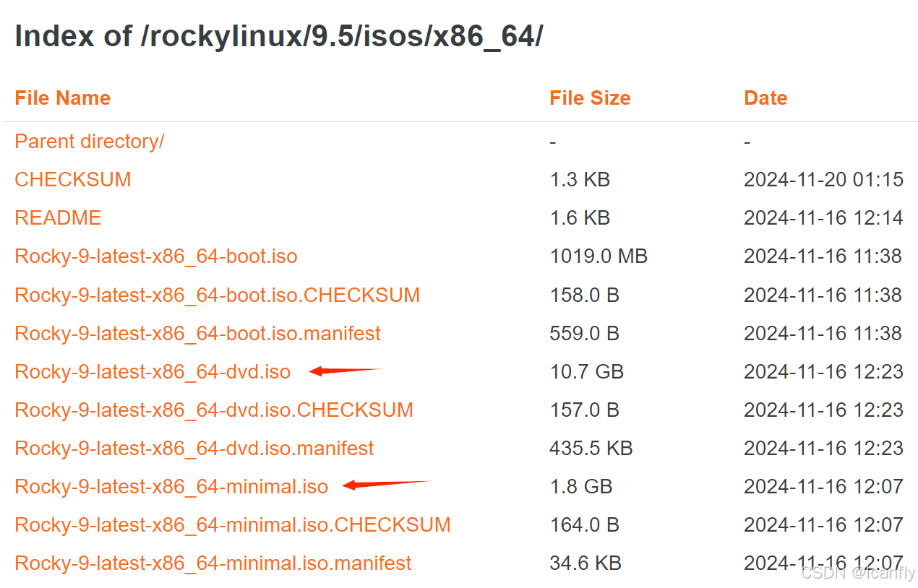Download Rocky-9-latest-x86_64-dvd.iso

(x=152, y=371)
